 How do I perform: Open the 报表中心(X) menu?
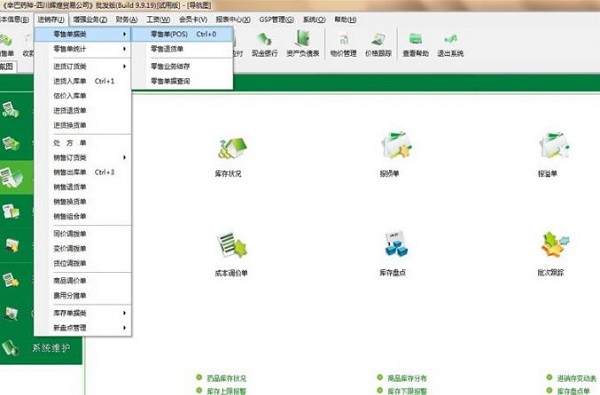(x=233, y=19)
